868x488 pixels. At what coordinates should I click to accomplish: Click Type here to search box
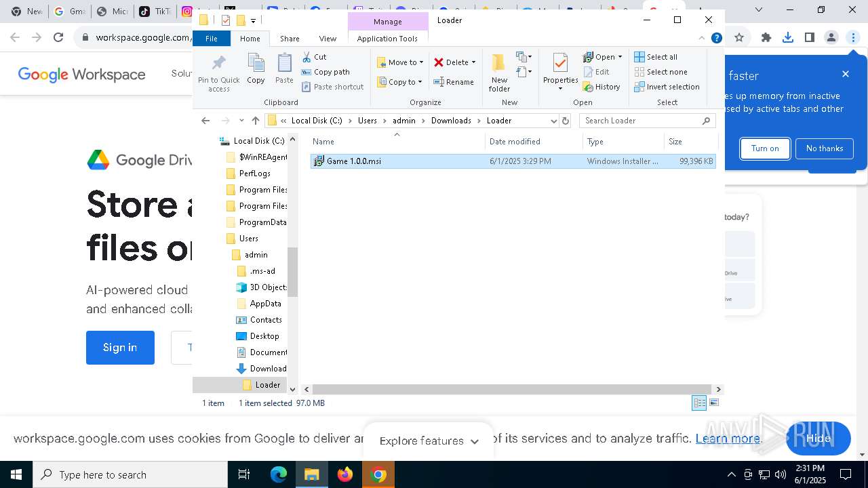coord(130,474)
